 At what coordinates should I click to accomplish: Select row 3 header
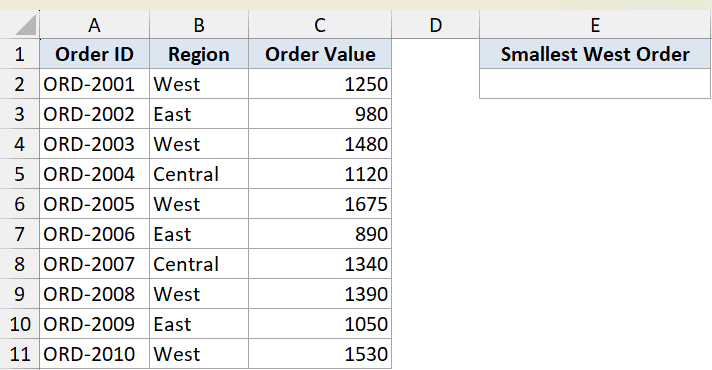click(x=20, y=114)
